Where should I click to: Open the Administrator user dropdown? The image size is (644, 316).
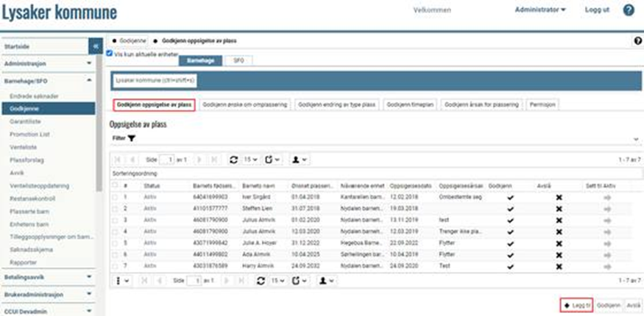(539, 10)
